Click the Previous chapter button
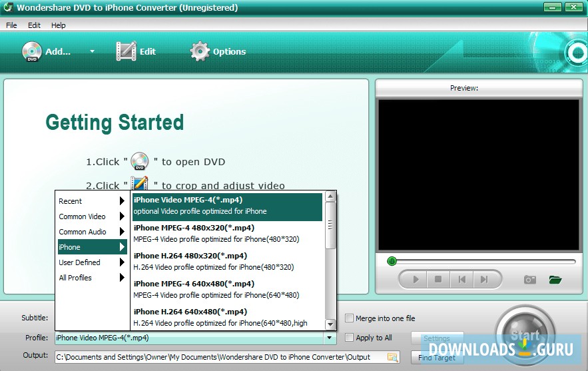The width and height of the screenshot is (588, 371). (461, 280)
